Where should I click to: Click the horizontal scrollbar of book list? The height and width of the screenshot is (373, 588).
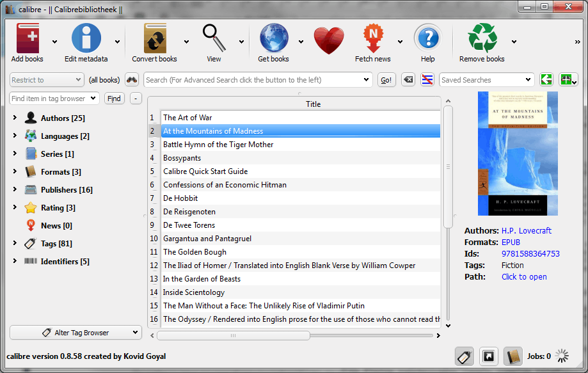234,335
